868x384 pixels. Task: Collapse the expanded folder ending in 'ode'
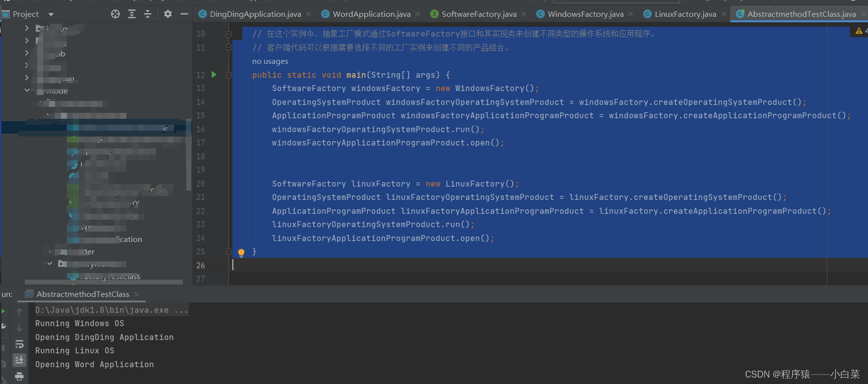pyautogui.click(x=27, y=91)
